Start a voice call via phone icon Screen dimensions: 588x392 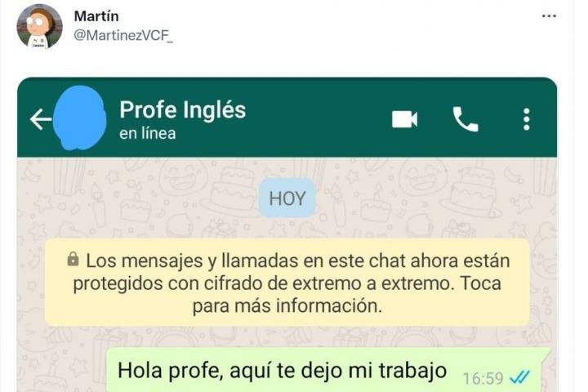[465, 119]
